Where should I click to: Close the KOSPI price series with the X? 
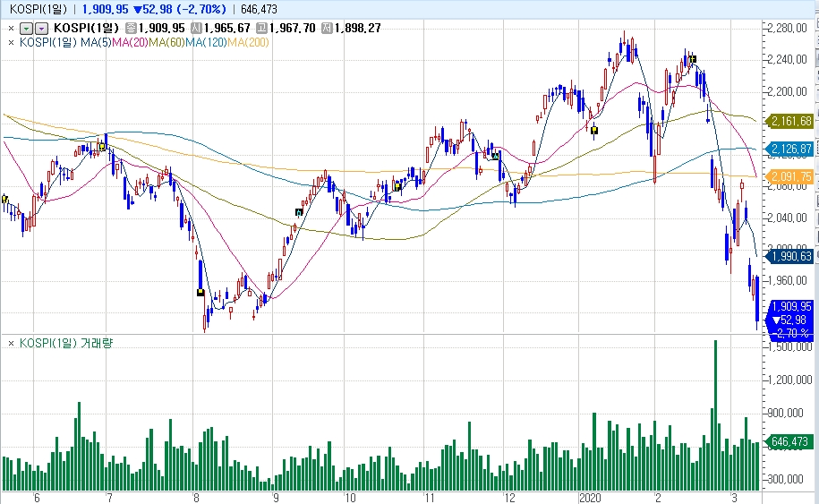tap(11, 28)
